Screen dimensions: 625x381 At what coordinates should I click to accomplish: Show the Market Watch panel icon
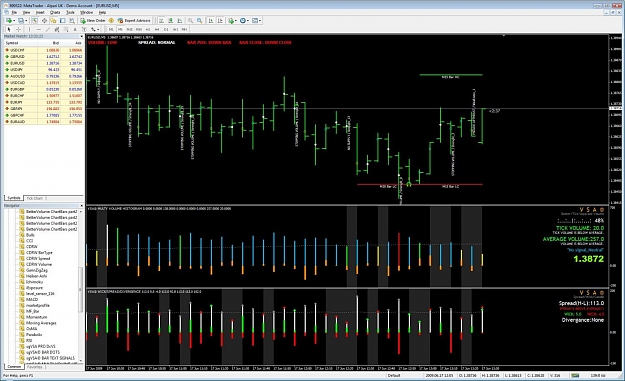[x=35, y=20]
